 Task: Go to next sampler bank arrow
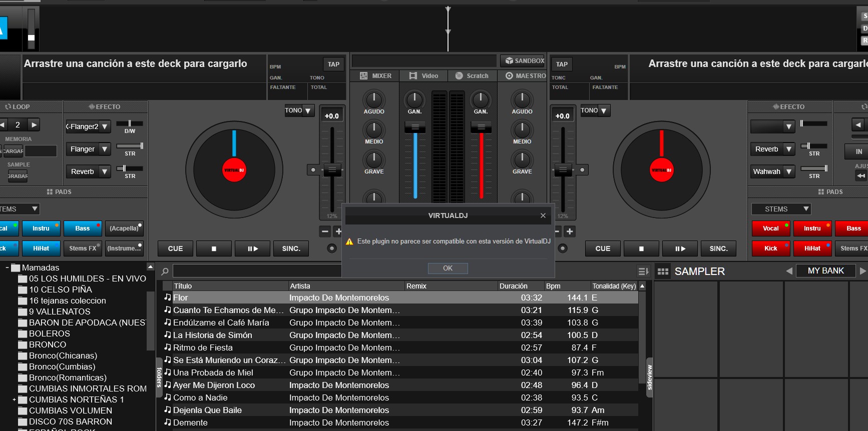pyautogui.click(x=862, y=271)
